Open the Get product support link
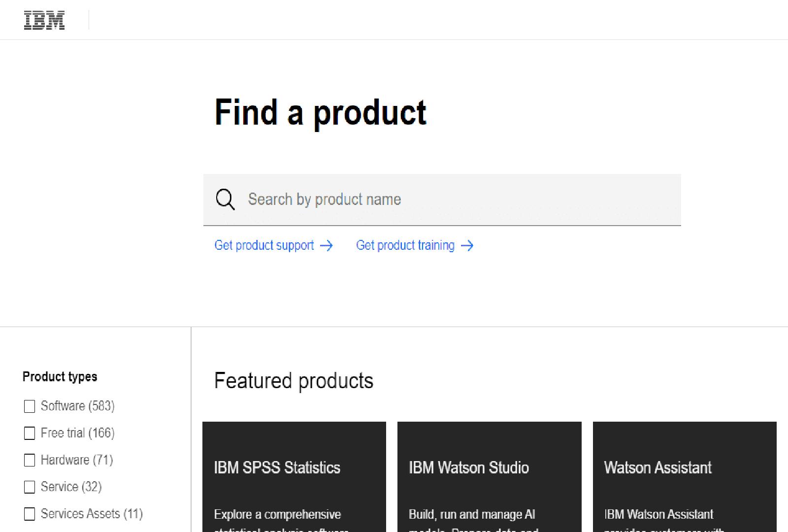Image resolution: width=788 pixels, height=532 pixels. (x=264, y=245)
